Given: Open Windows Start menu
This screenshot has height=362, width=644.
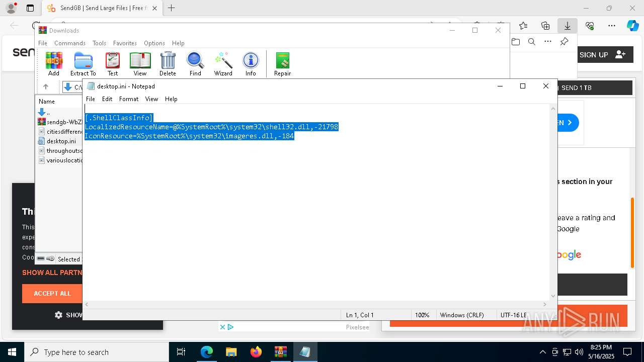Looking at the screenshot, I should (x=12, y=352).
